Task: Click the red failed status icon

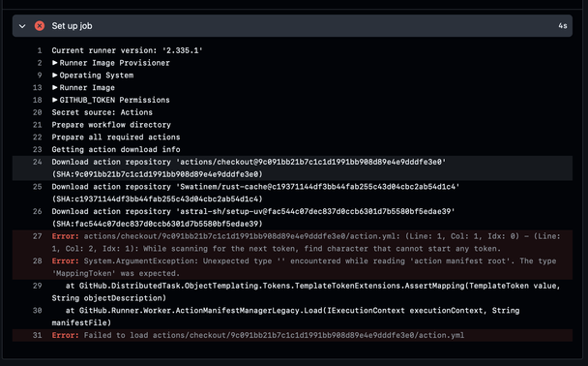Action: tap(40, 26)
